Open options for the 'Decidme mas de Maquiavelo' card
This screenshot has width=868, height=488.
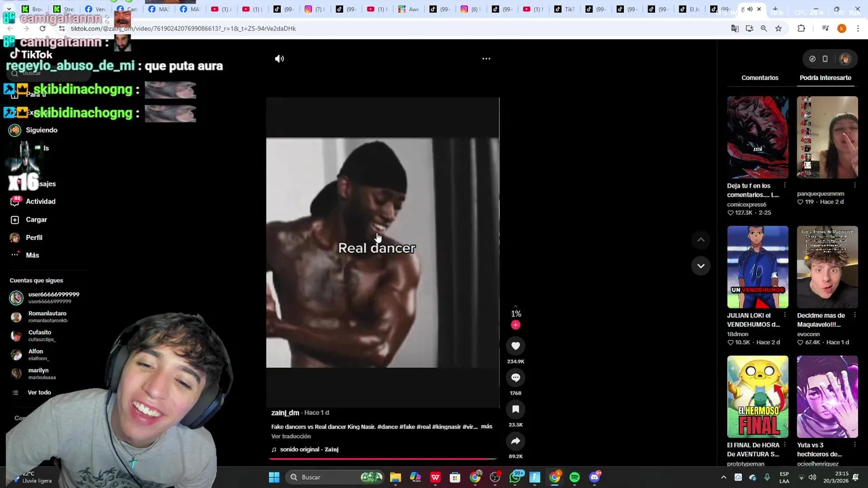click(854, 315)
